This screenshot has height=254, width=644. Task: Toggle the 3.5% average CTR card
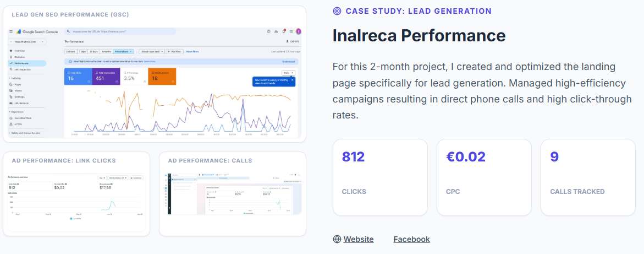click(134, 76)
